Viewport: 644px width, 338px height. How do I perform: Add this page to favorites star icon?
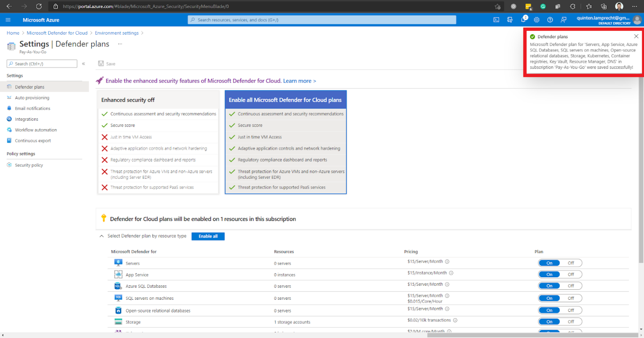pyautogui.click(x=497, y=7)
